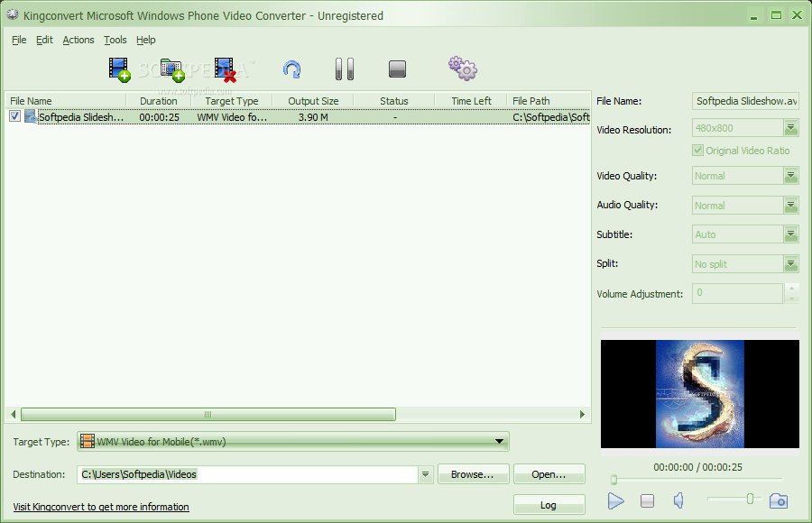Viewport: 812px width, 523px height.
Task: Click the film icon in the Target Type box
Action: (88, 442)
